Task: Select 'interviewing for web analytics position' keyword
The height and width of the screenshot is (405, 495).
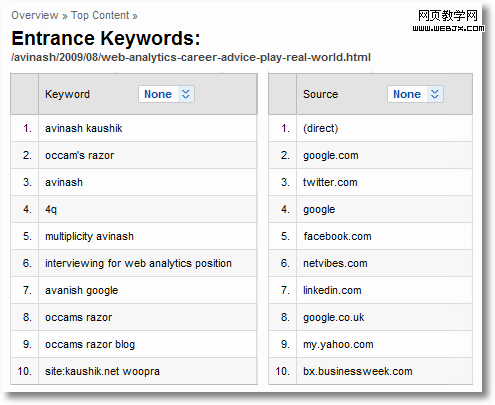Action: pos(138,263)
